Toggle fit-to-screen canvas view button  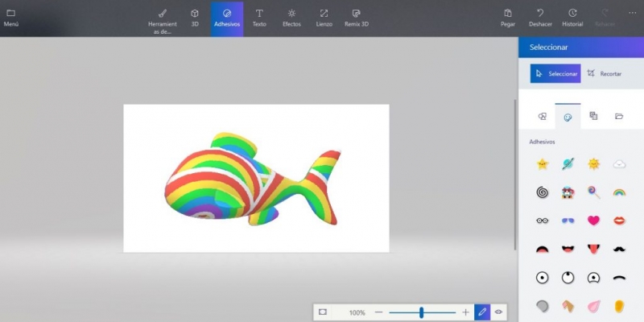pyautogui.click(x=322, y=312)
